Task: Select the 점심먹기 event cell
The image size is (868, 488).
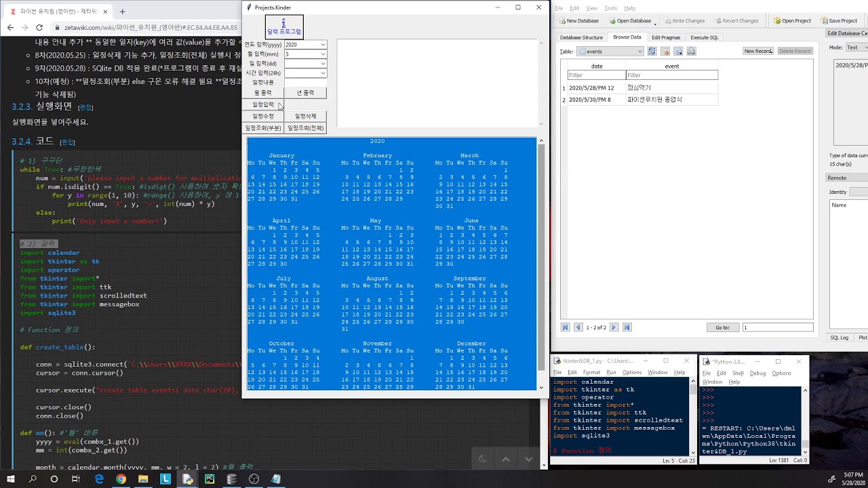Action: (x=672, y=88)
